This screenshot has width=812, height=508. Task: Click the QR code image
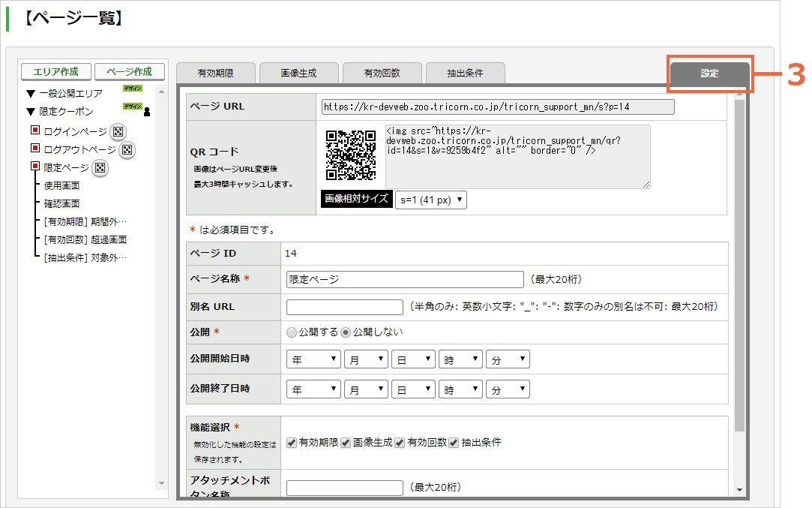click(x=351, y=155)
